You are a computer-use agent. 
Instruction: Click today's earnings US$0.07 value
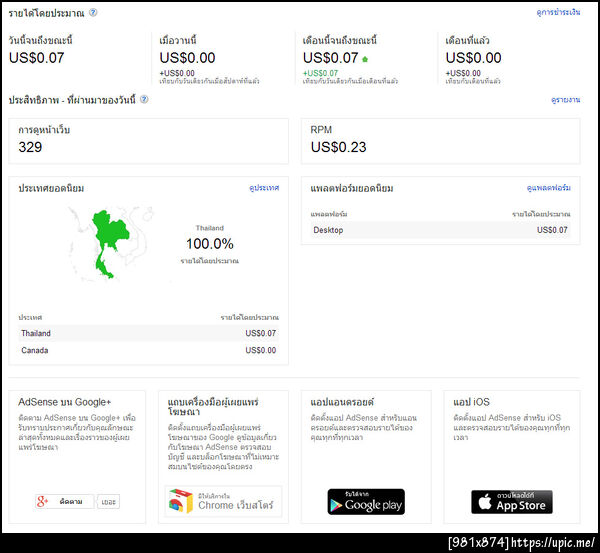point(36,58)
